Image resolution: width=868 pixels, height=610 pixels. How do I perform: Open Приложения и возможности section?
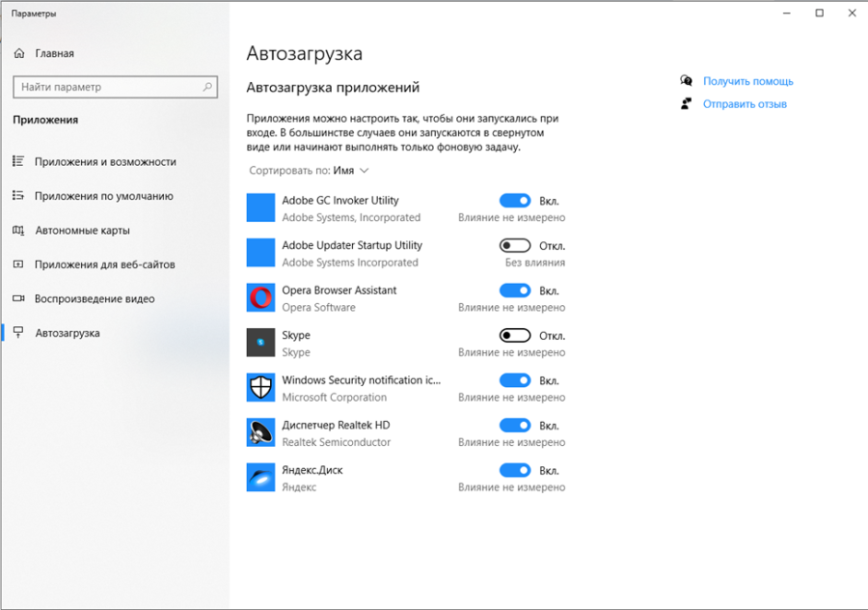click(105, 162)
